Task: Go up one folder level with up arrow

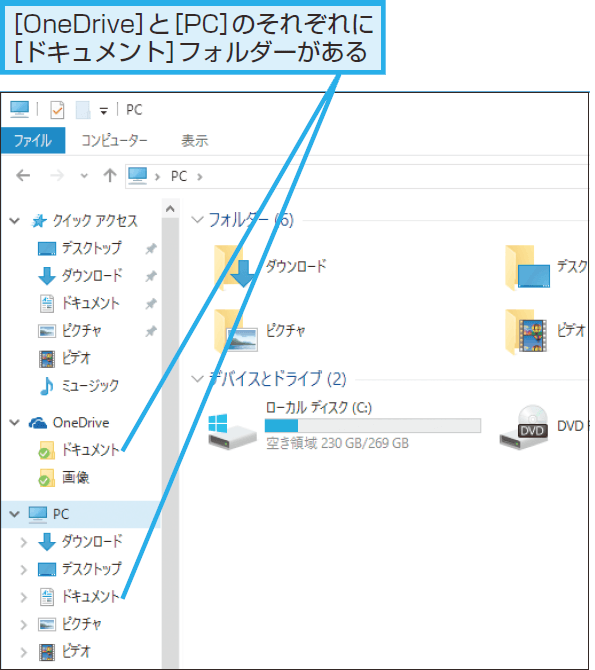Action: (110, 175)
